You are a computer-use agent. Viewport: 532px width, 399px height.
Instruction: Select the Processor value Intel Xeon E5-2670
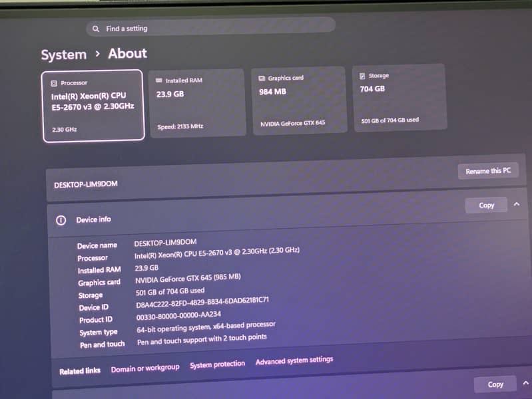click(217, 253)
